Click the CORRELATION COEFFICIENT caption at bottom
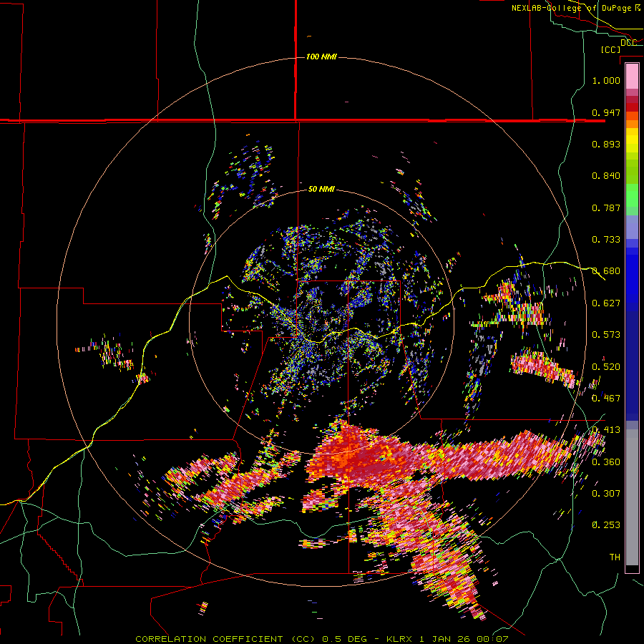Screen dimensions: 644x644 click(321, 639)
